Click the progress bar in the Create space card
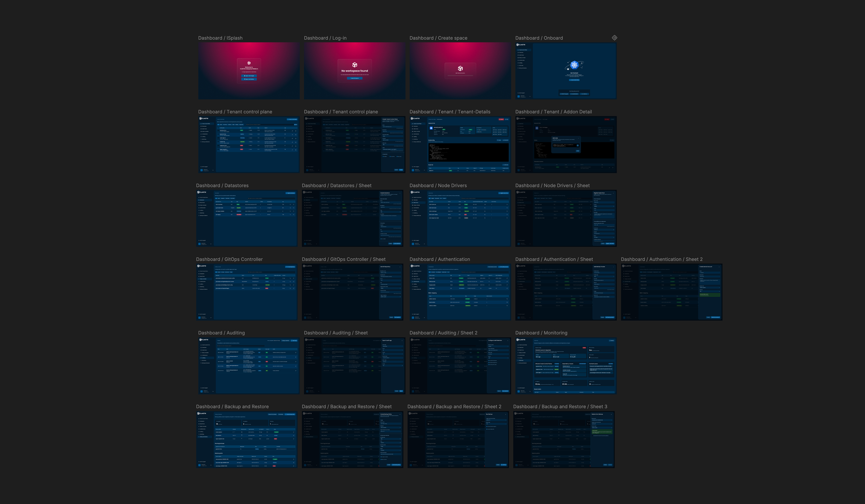This screenshot has height=504, width=865. click(460, 75)
